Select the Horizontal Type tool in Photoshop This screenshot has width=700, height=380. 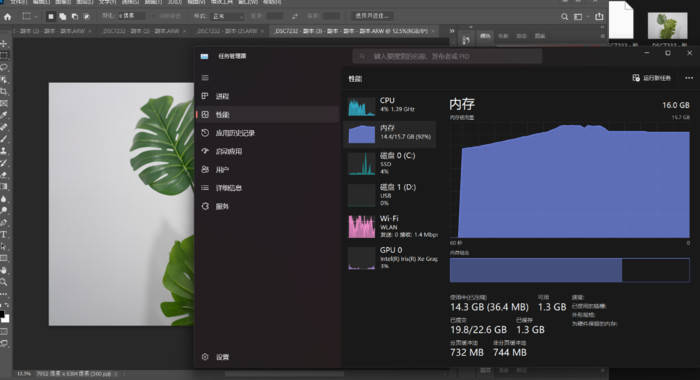pyautogui.click(x=4, y=234)
